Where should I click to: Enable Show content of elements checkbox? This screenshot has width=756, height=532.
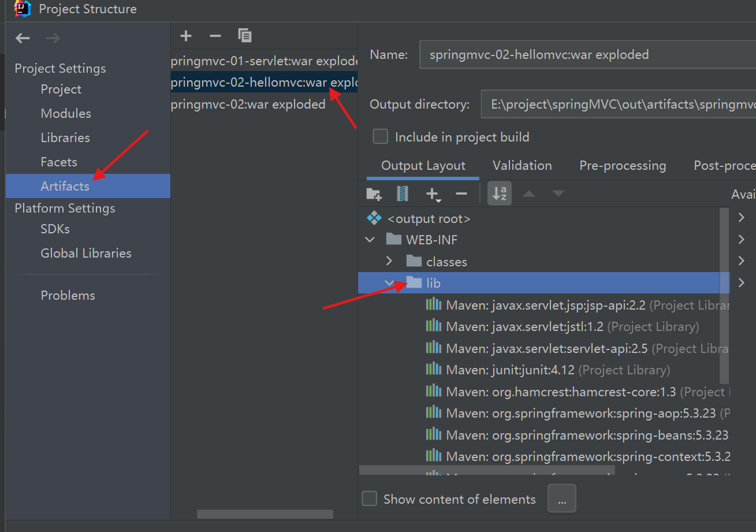(369, 498)
